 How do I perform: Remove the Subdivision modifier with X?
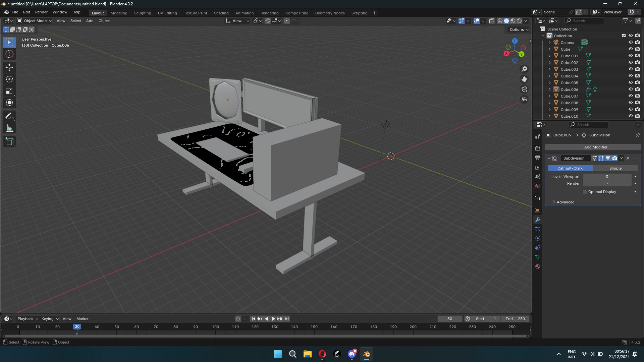[628, 158]
